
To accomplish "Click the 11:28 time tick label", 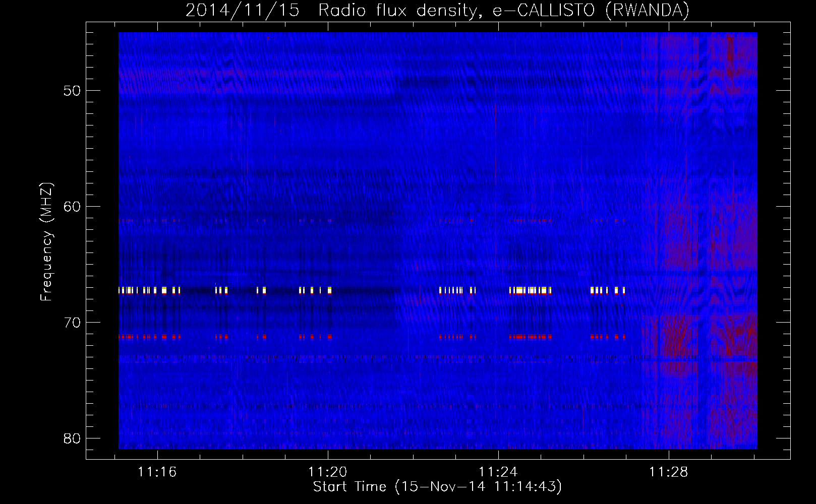I will pos(669,472).
